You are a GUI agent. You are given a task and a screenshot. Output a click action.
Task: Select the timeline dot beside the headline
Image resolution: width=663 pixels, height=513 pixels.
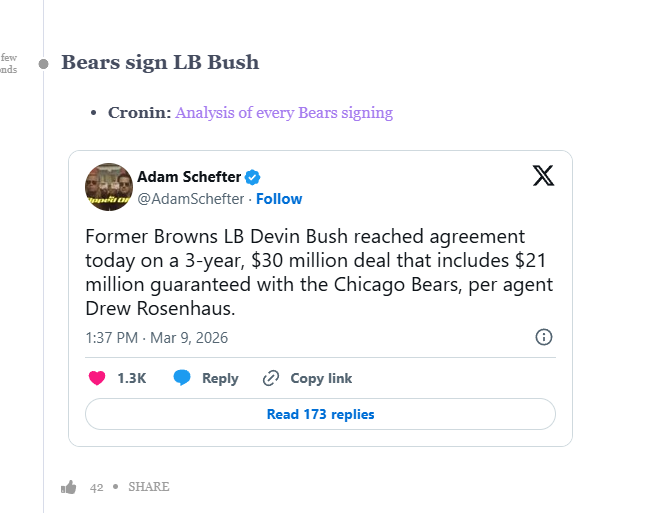tap(43, 64)
